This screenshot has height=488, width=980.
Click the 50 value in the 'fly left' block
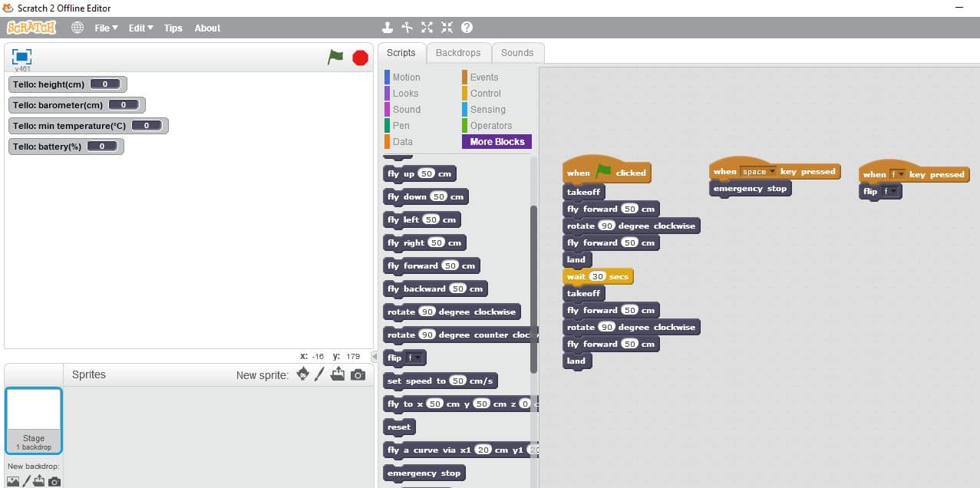point(431,220)
